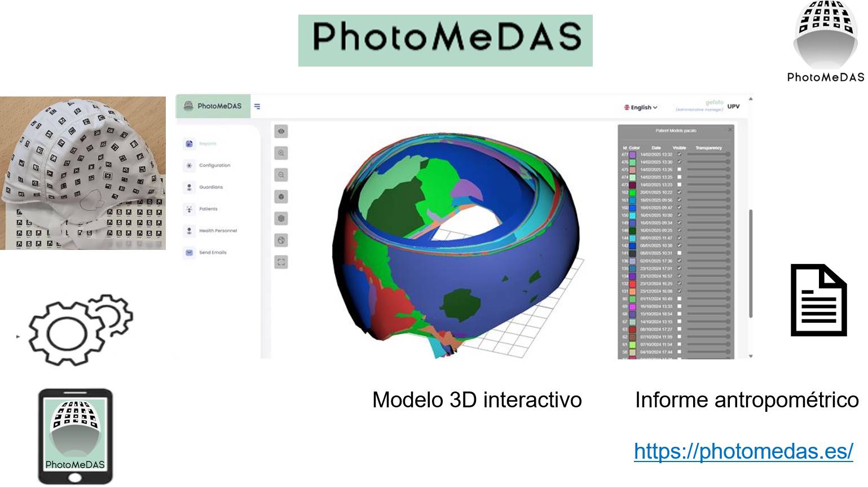The height and width of the screenshot is (488, 868).
Task: Uncheck Visible for model 131
Action: pyautogui.click(x=680, y=291)
